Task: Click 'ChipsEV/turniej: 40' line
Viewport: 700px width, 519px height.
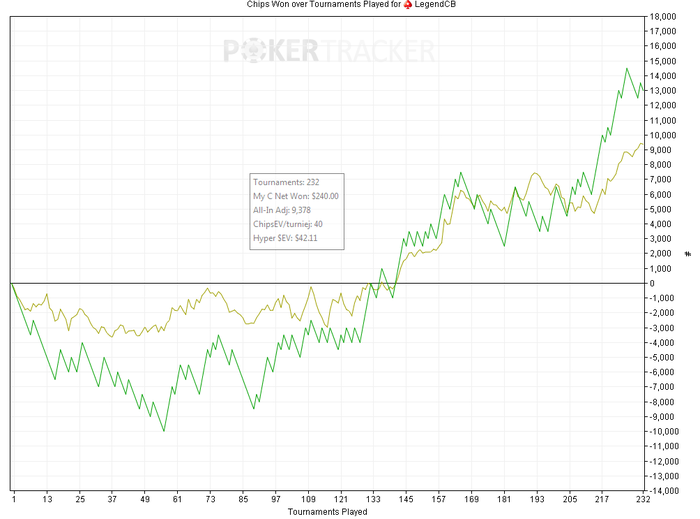Action: pyautogui.click(x=288, y=224)
